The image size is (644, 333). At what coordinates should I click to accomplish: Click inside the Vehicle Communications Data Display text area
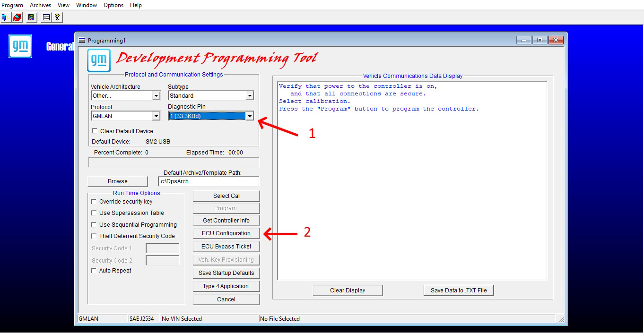(412, 181)
